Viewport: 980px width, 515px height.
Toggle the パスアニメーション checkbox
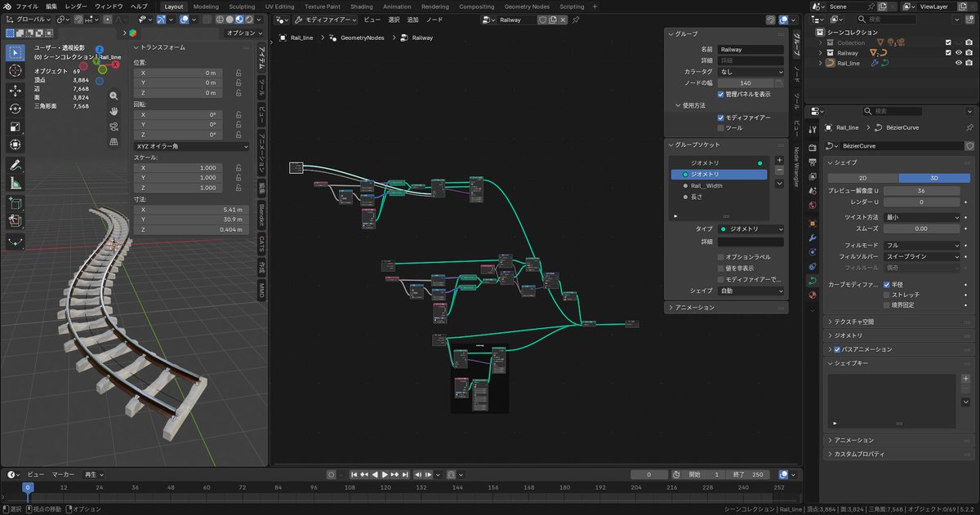(837, 349)
